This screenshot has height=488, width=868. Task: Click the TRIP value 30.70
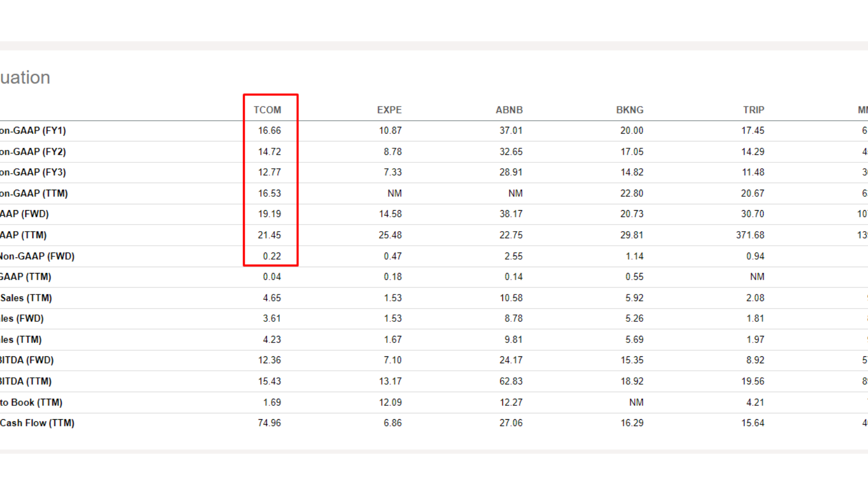click(x=753, y=214)
